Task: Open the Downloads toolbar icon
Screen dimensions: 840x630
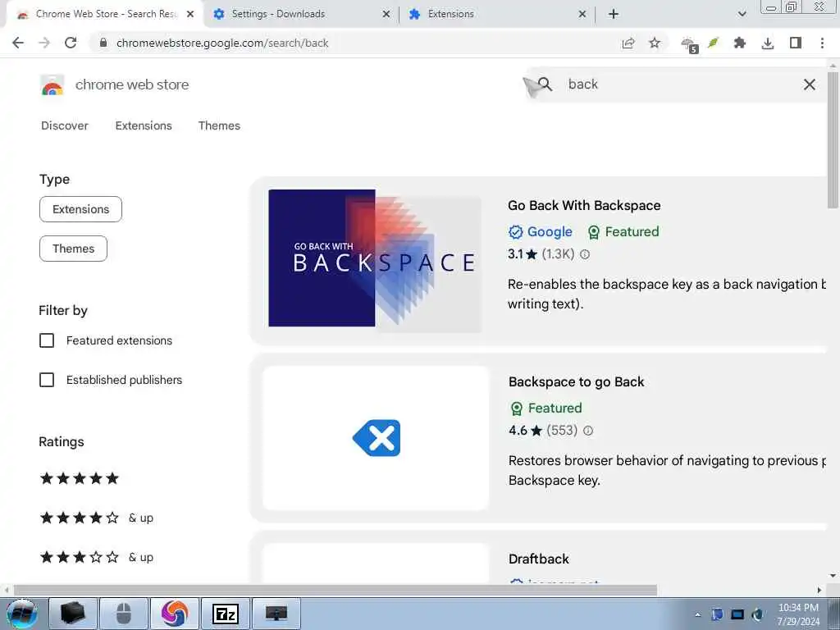Action: pyautogui.click(x=768, y=43)
